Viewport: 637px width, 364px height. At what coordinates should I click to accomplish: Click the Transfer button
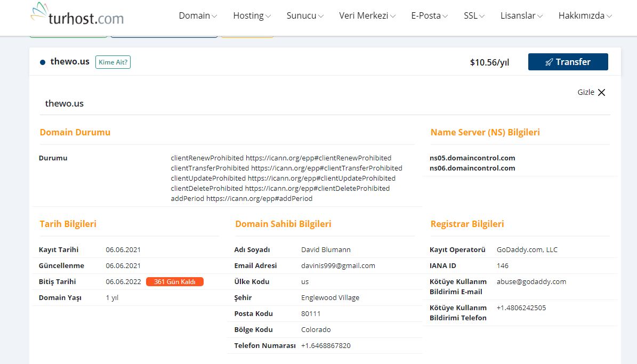(568, 62)
